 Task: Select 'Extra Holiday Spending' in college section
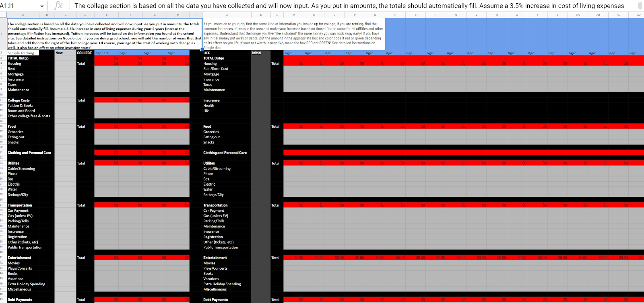pyautogui.click(x=27, y=284)
